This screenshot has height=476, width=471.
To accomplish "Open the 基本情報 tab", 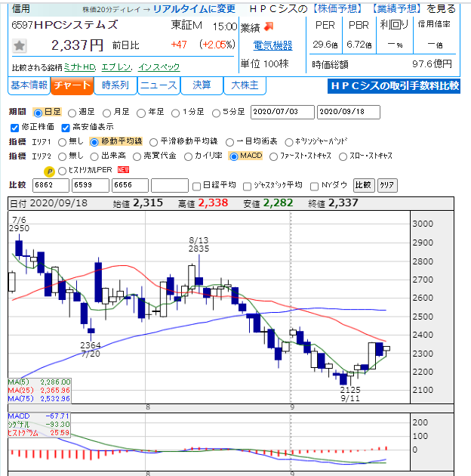I will tap(29, 85).
